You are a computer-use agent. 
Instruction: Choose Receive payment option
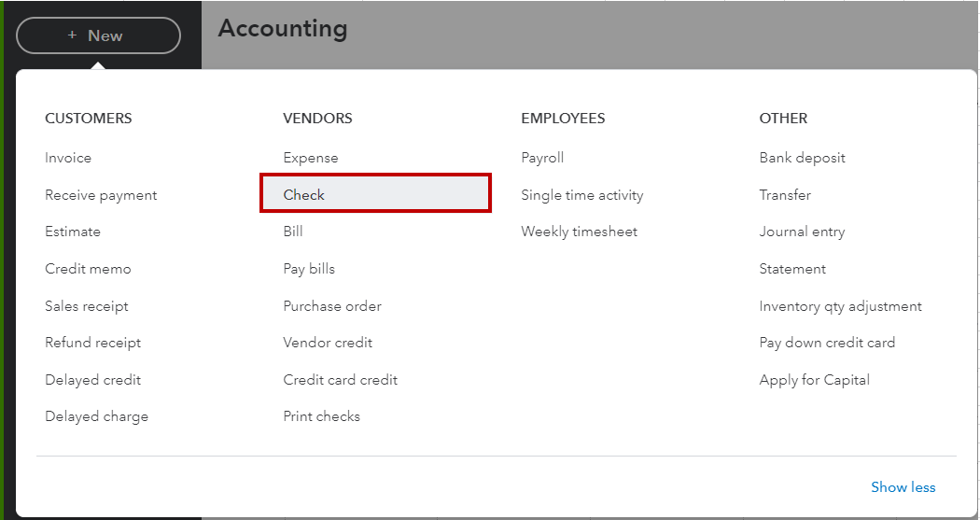click(101, 195)
